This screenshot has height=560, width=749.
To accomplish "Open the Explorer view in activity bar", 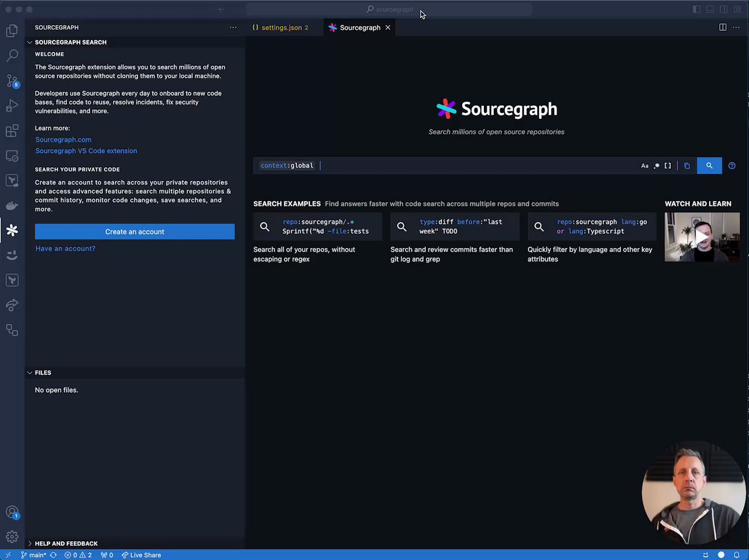I will pos(12,30).
